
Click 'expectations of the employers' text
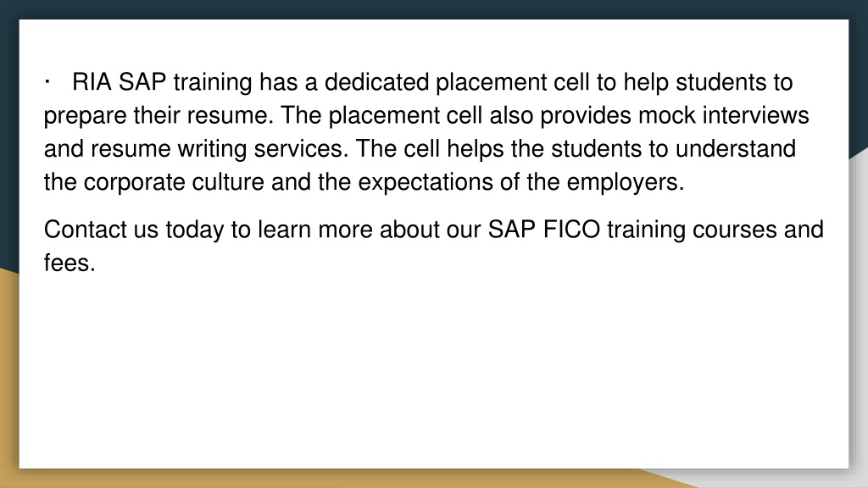[x=520, y=182]
